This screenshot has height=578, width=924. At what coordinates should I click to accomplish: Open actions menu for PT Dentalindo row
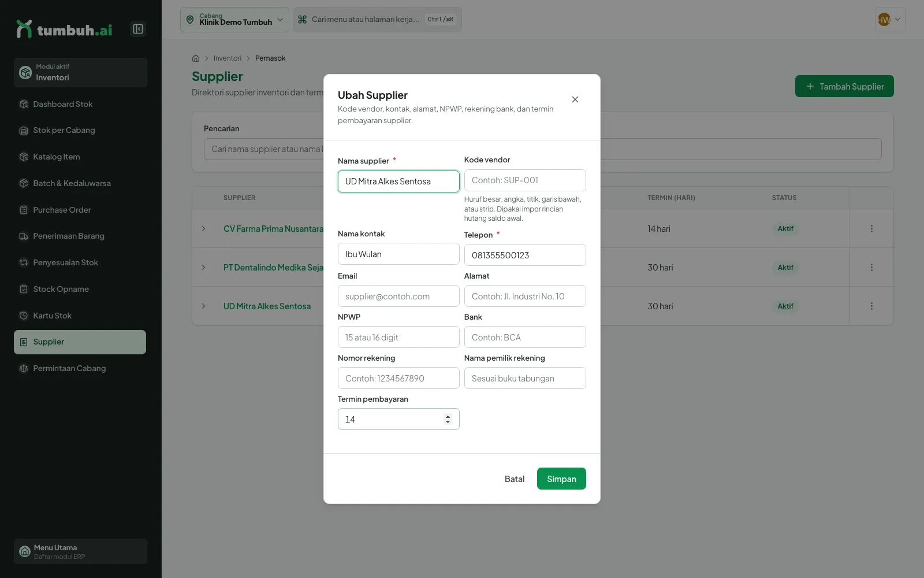pos(871,268)
